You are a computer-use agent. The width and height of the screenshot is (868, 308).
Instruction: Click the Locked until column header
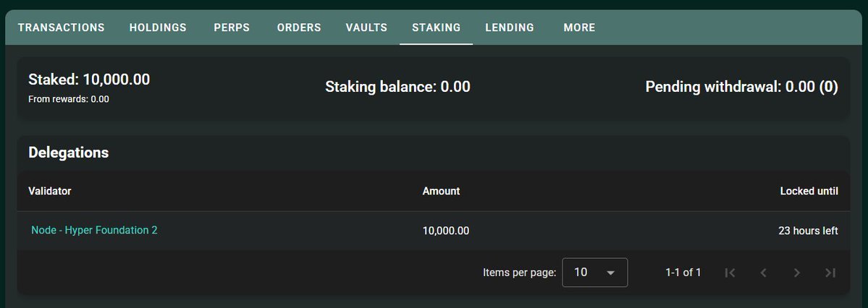tap(809, 192)
